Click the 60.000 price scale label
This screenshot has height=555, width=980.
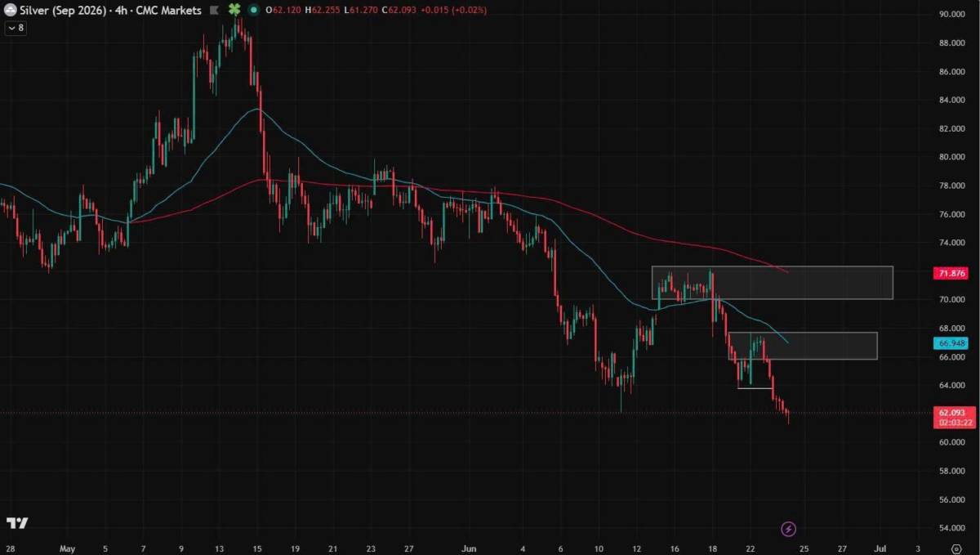pyautogui.click(x=954, y=442)
